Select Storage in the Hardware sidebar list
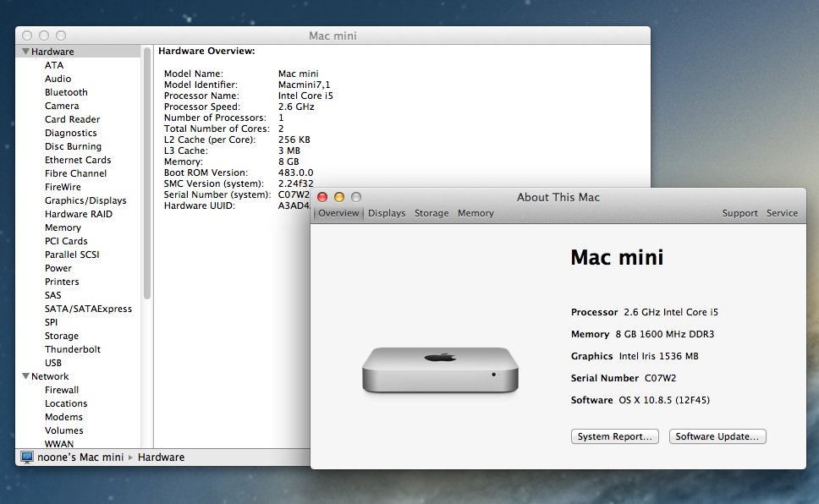819x504 pixels. click(62, 337)
